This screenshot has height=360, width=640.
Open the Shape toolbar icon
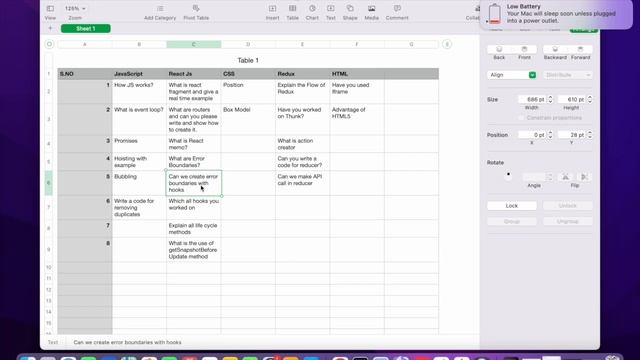350,9
